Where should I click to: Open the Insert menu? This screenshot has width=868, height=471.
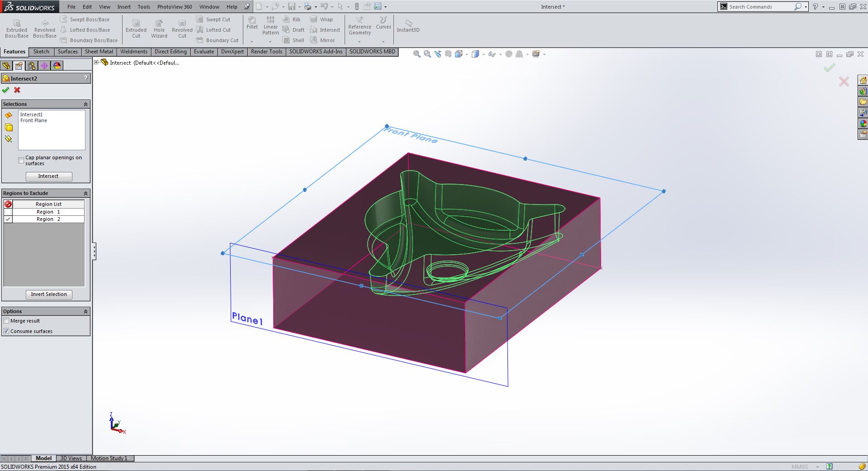(x=123, y=7)
